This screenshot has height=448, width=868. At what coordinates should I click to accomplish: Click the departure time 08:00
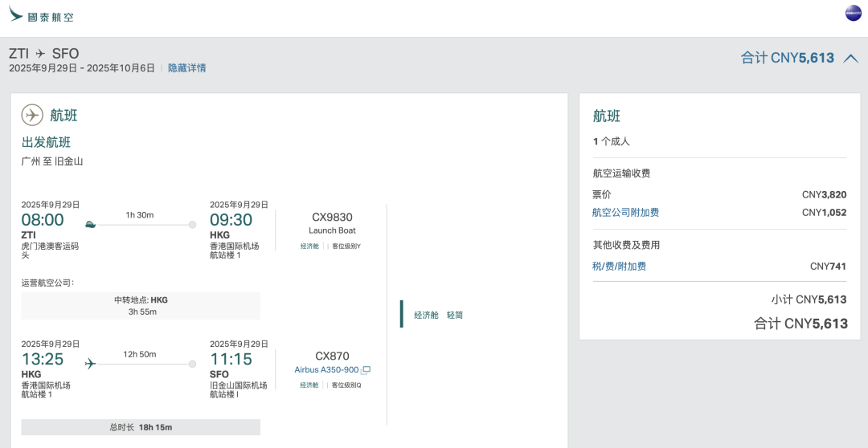pos(43,220)
